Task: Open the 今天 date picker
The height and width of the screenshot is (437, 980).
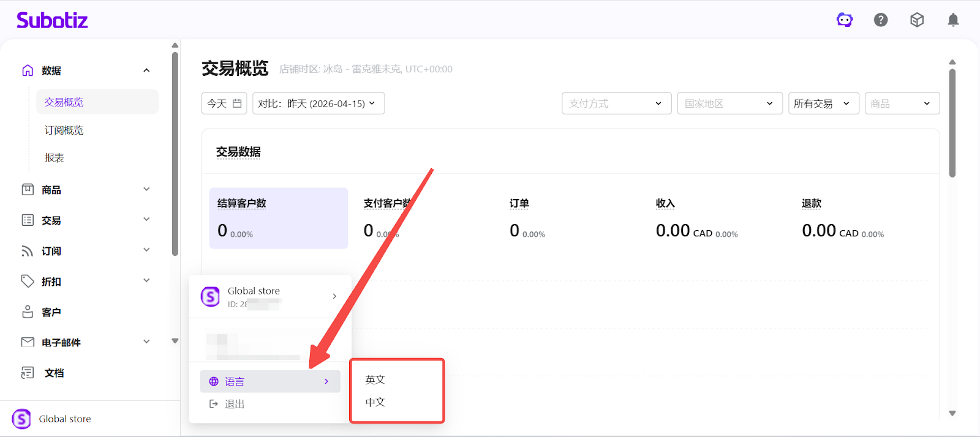Action: tap(224, 103)
